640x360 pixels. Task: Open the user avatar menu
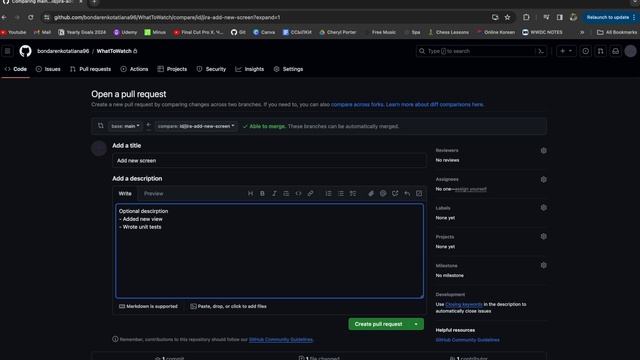pos(630,51)
